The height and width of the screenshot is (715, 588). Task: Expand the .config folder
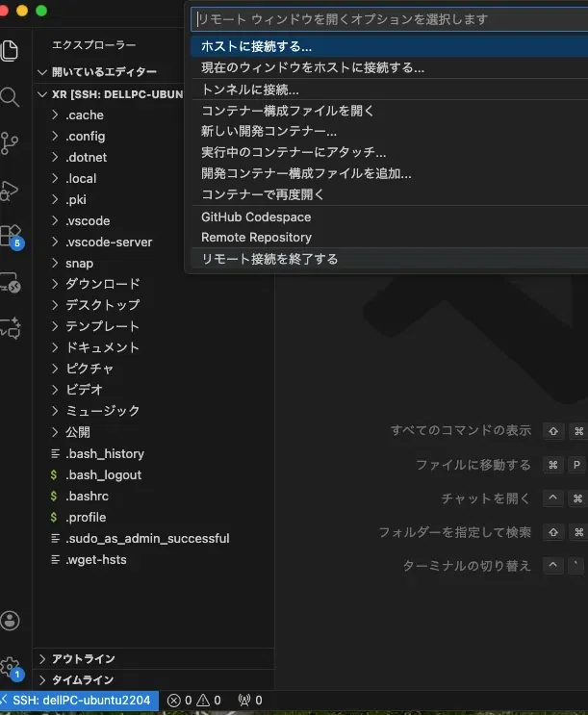tap(55, 136)
